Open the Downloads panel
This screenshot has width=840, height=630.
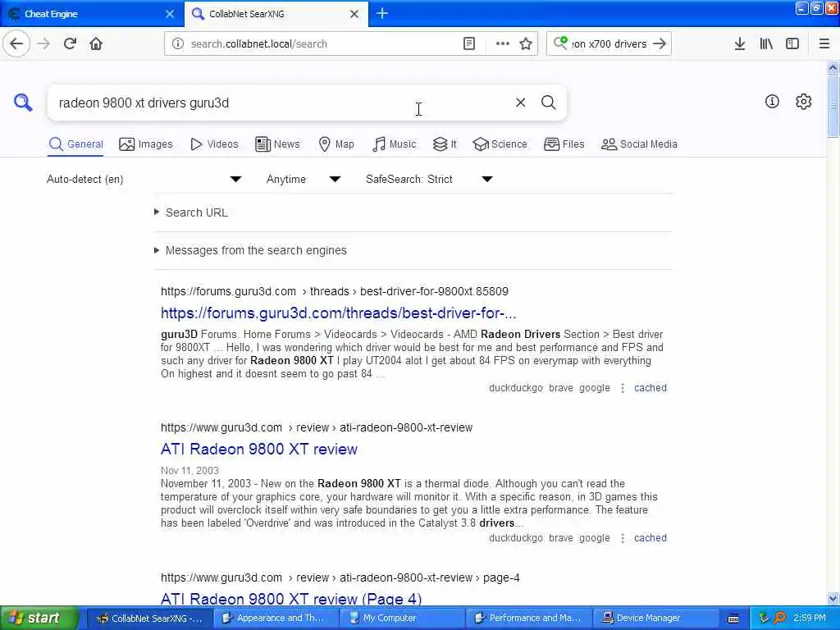pyautogui.click(x=740, y=43)
